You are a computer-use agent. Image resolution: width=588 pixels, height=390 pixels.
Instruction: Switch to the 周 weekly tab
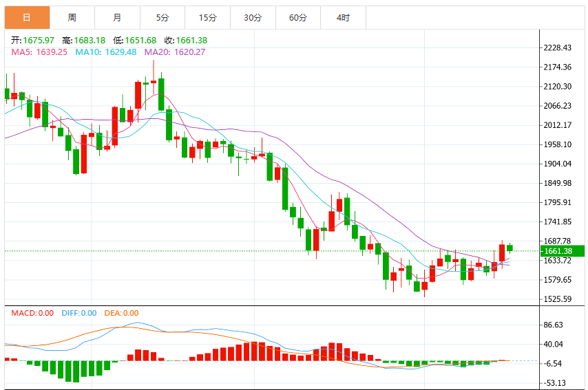click(x=72, y=18)
